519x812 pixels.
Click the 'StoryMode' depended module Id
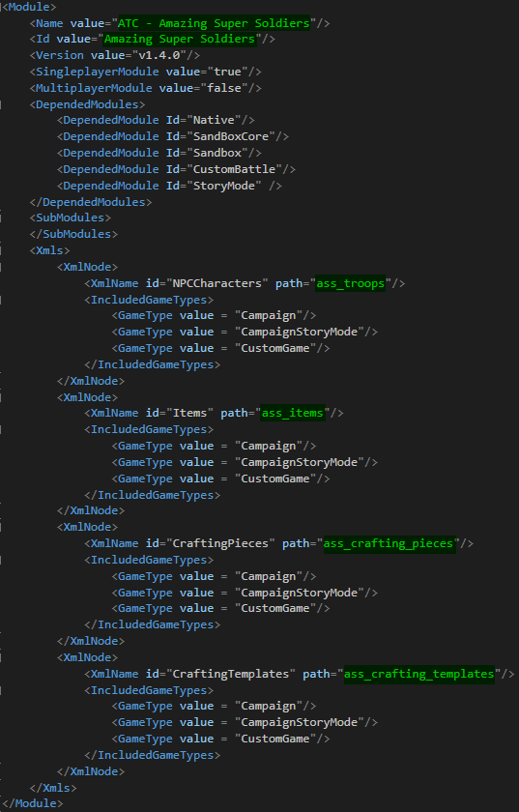(224, 186)
